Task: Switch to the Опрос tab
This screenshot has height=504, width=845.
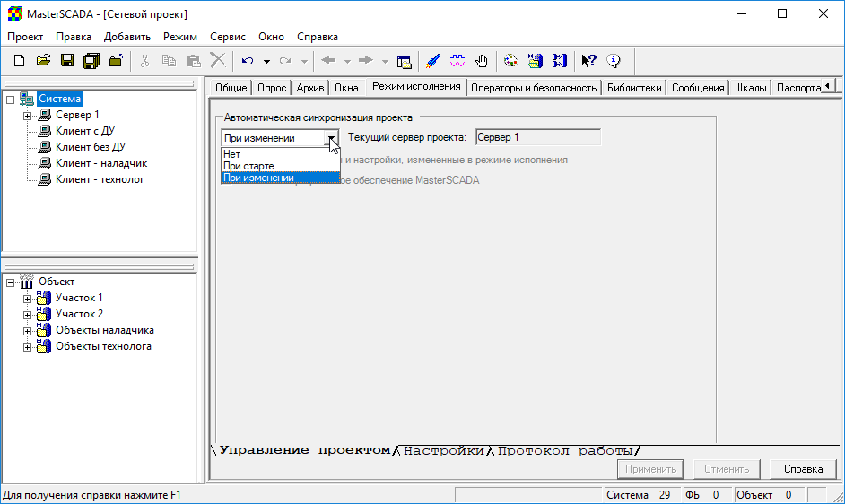Action: (x=272, y=88)
